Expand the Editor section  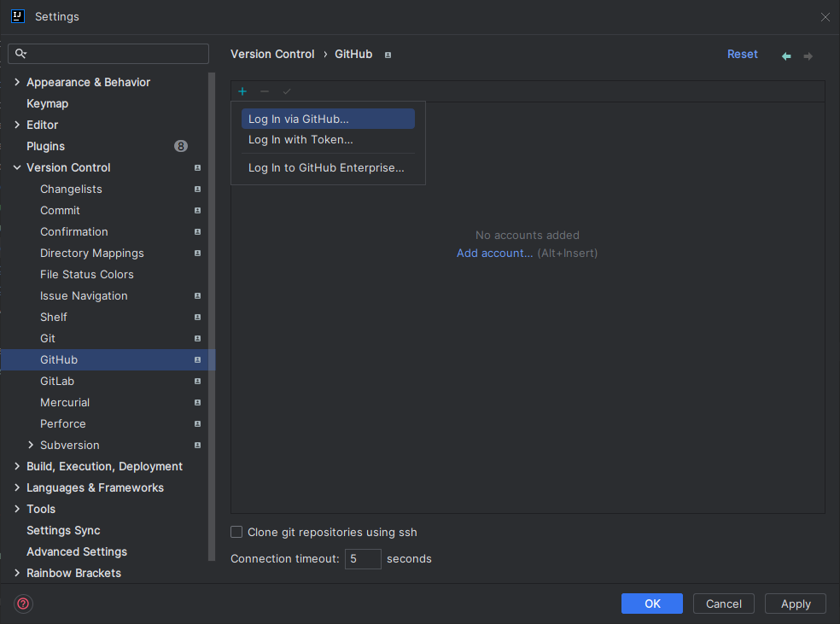point(17,125)
